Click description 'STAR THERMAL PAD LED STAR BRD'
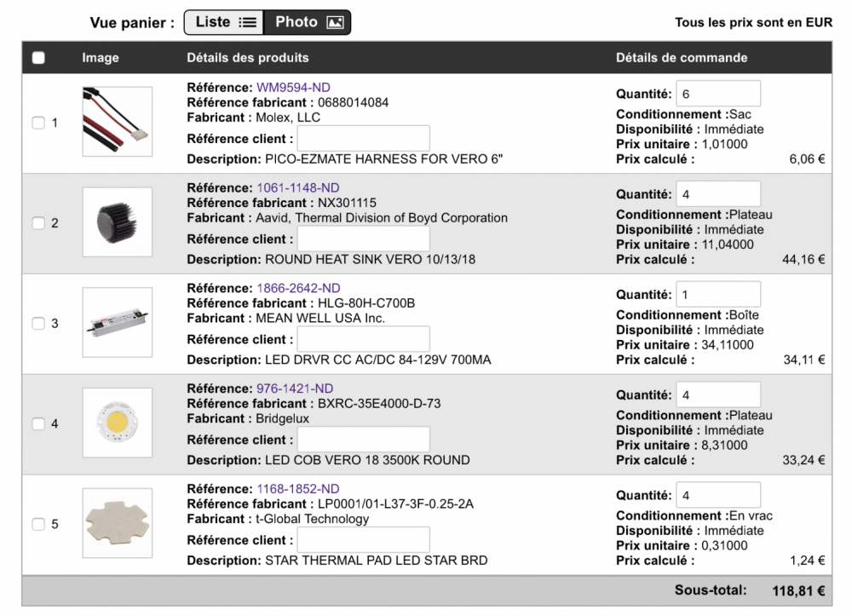Image resolution: width=852 pixels, height=616 pixels. tap(376, 561)
